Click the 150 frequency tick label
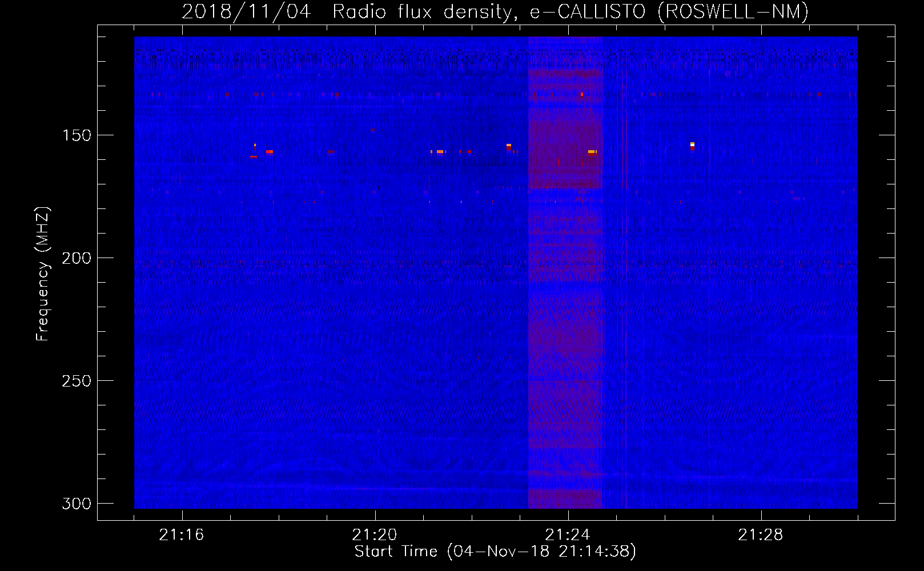 [x=77, y=135]
